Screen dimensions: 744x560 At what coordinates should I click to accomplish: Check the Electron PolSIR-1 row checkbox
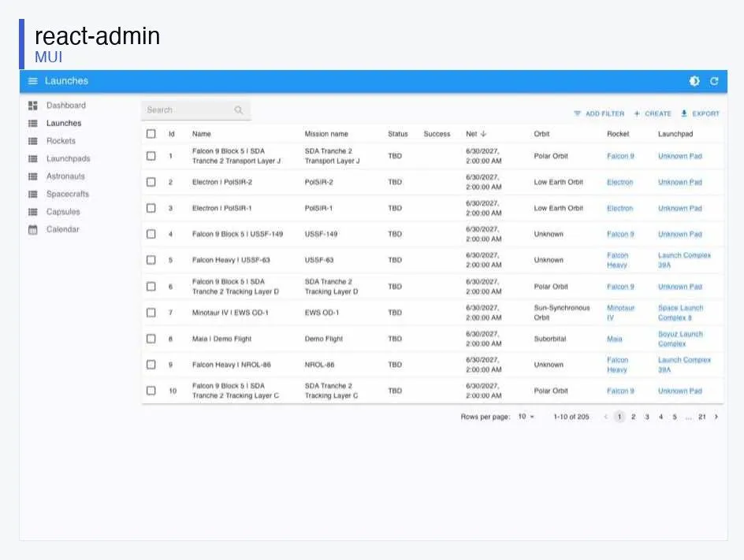click(151, 208)
